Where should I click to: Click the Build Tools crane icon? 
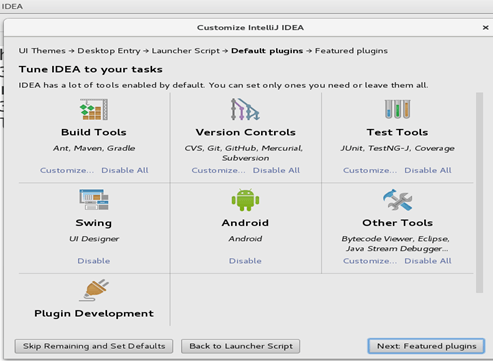coord(94,109)
